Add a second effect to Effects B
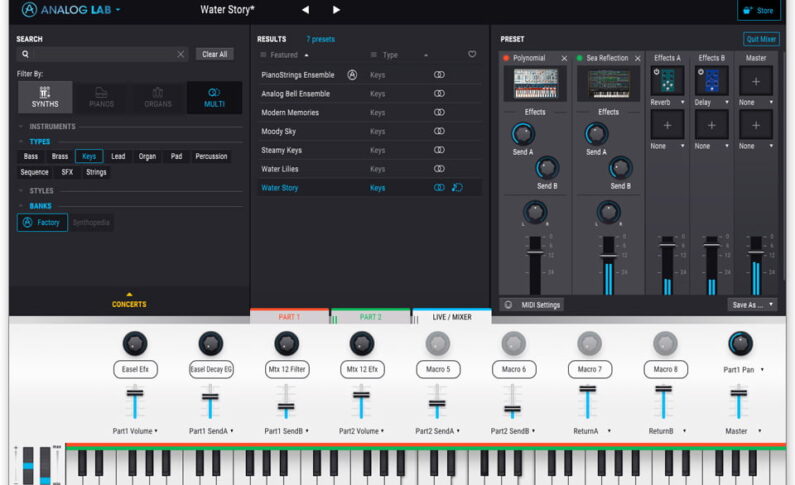This screenshot has width=795, height=485. (x=711, y=125)
